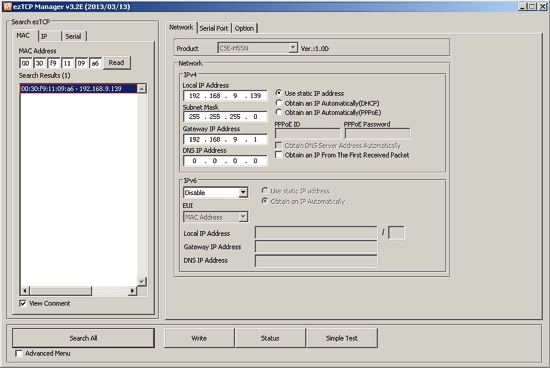Maximize the ezTCP Manager window
The height and width of the screenshot is (368, 550).
click(532, 6)
